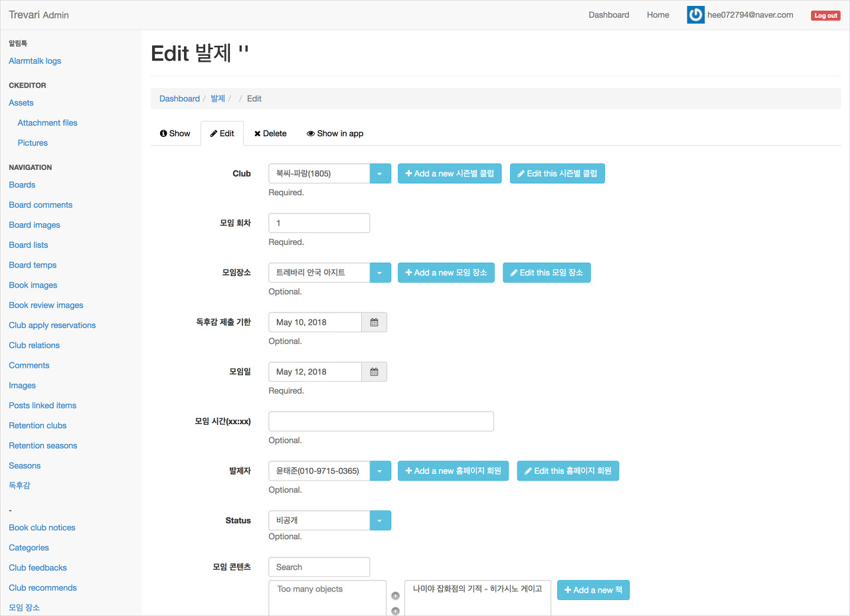Screen dimensions: 850x616
Task: Open Show in app view
Action: pos(335,133)
